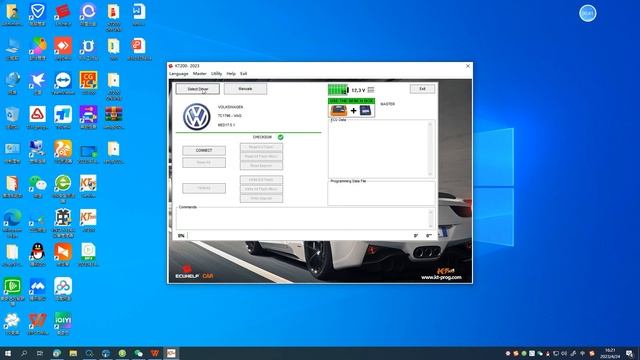Open the blue shield security desktop icon
This screenshot has height=360, width=640.
point(38,15)
